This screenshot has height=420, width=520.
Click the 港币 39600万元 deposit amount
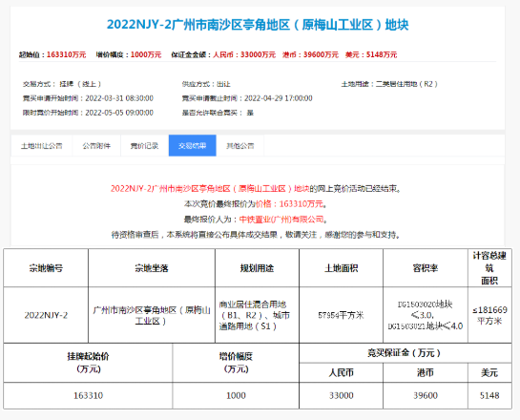click(x=310, y=54)
